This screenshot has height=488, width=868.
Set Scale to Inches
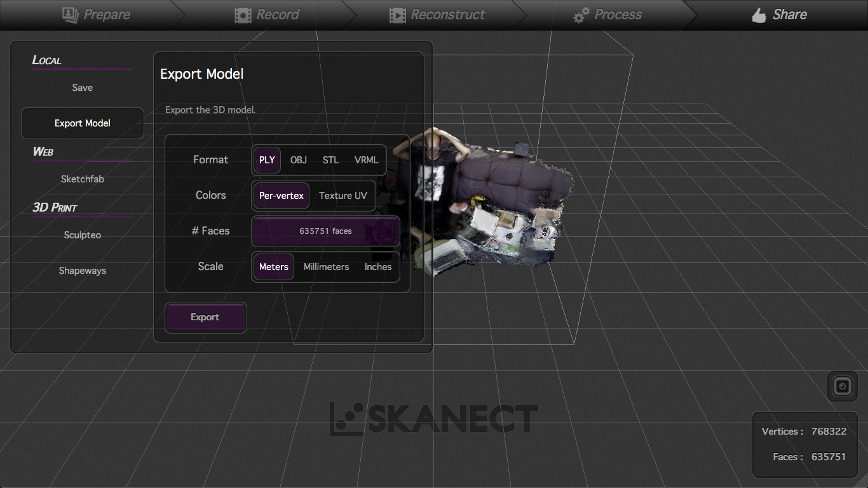point(377,267)
